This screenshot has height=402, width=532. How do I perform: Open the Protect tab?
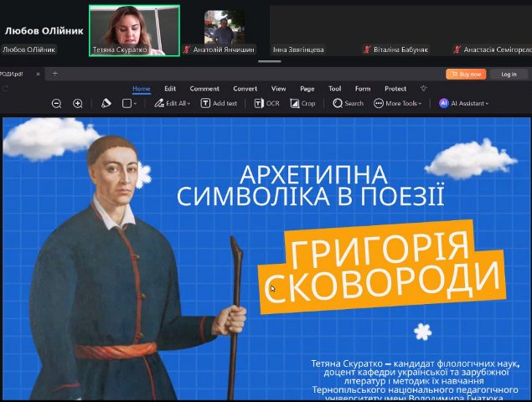point(395,89)
